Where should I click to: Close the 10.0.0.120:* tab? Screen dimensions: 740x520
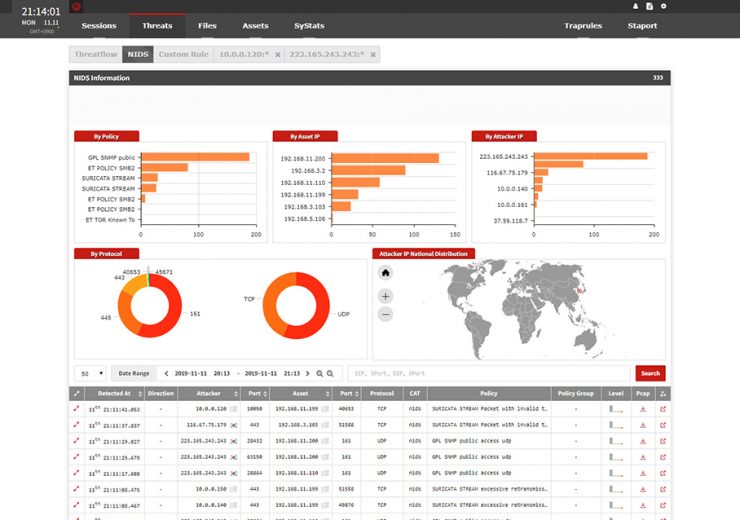[x=277, y=54]
